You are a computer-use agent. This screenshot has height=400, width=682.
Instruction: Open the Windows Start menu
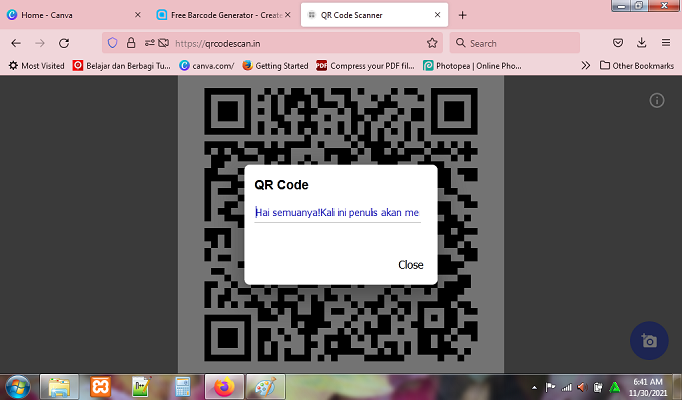pyautogui.click(x=18, y=387)
